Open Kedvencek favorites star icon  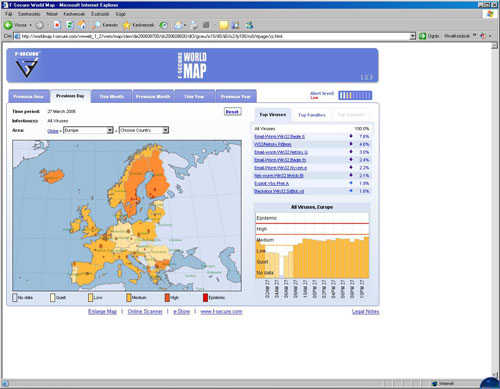pos(126,25)
